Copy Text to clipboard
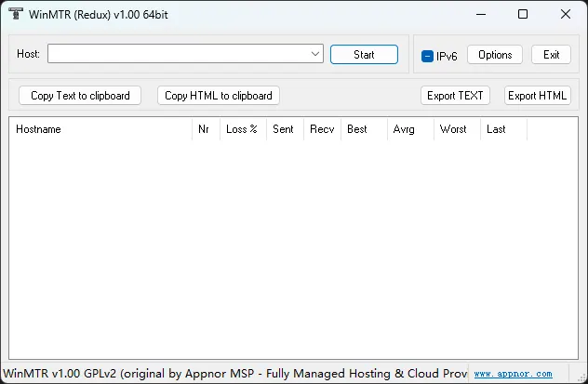 tap(80, 96)
